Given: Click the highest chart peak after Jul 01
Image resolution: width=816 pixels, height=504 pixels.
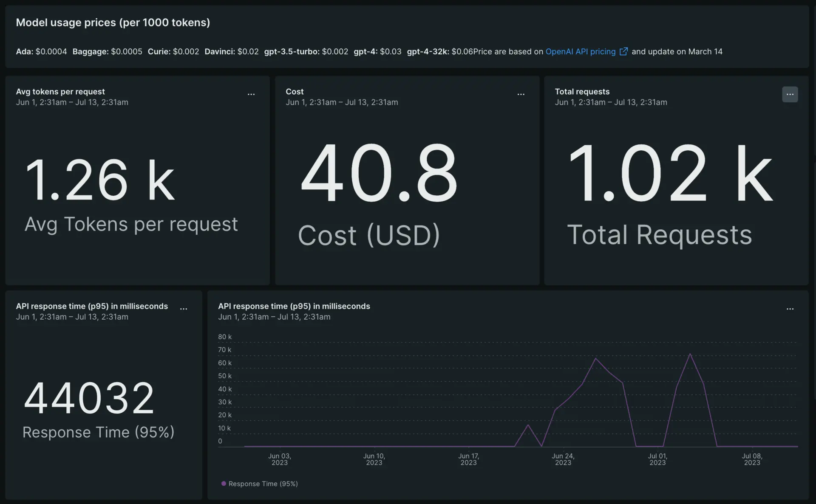Looking at the screenshot, I should pyautogui.click(x=690, y=354).
